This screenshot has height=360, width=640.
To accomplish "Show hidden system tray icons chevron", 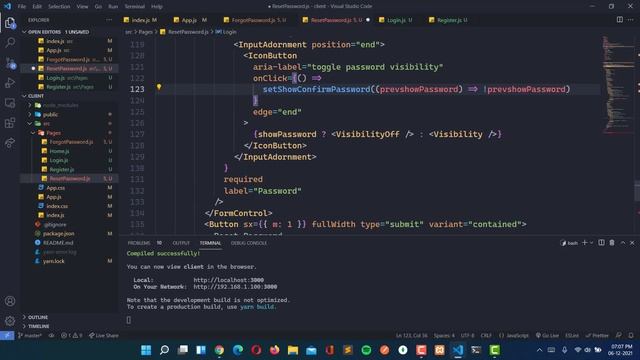I will tap(539, 350).
